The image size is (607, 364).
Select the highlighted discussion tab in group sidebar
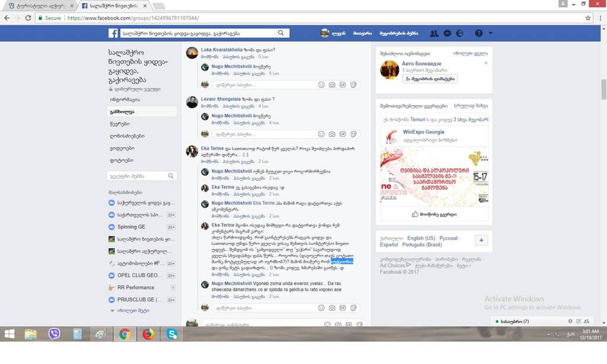[x=142, y=111]
